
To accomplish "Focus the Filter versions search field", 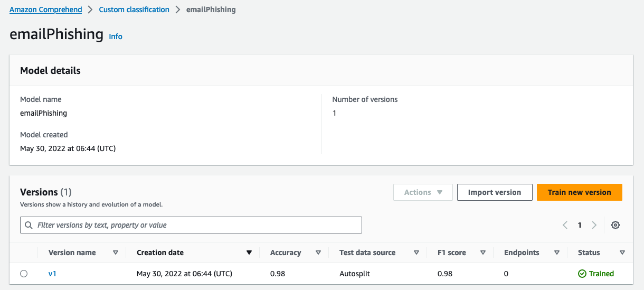I will tap(191, 225).
